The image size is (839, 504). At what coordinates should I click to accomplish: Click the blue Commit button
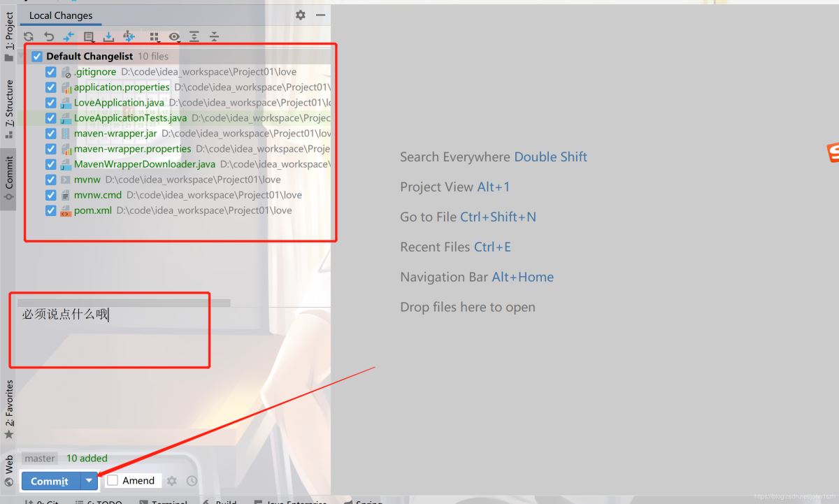[x=50, y=481]
